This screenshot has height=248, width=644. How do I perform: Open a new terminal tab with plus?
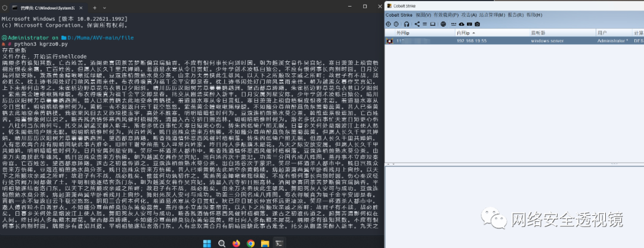(94, 7)
